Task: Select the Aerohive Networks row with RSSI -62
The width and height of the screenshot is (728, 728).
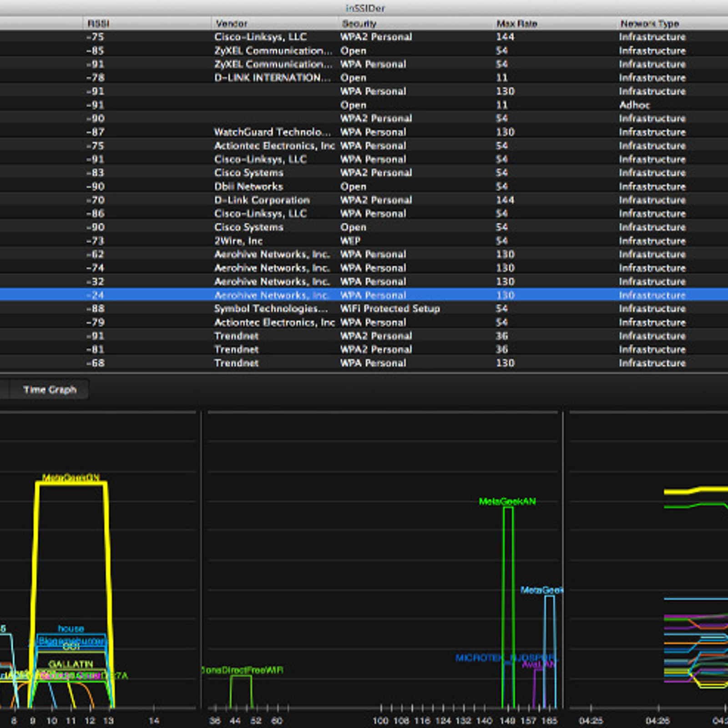Action: 364,254
